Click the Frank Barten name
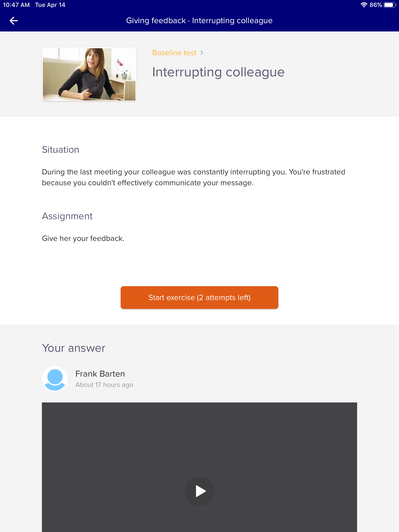399x532 pixels. [100, 374]
